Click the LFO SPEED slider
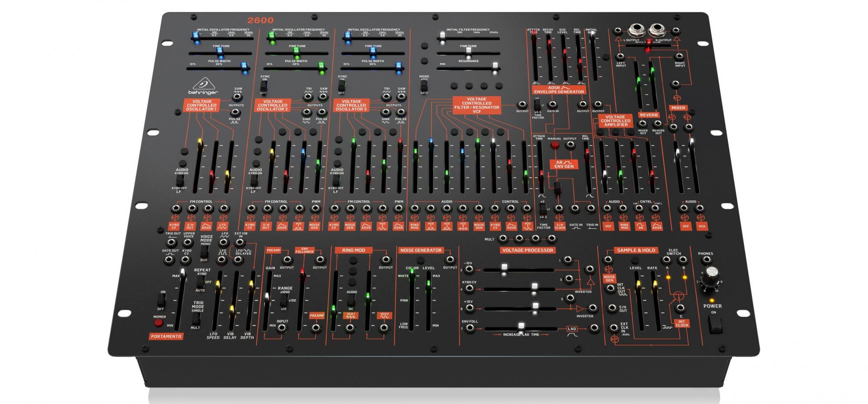 217,301
